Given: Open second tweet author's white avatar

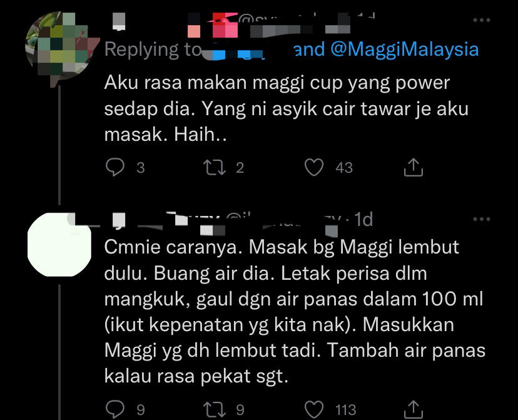Looking at the screenshot, I should point(59,245).
